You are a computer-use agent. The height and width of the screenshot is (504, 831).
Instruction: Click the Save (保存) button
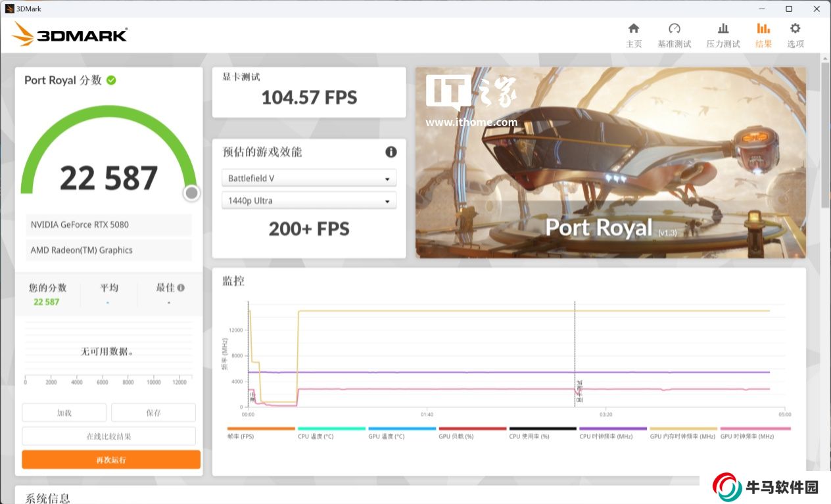(x=153, y=413)
